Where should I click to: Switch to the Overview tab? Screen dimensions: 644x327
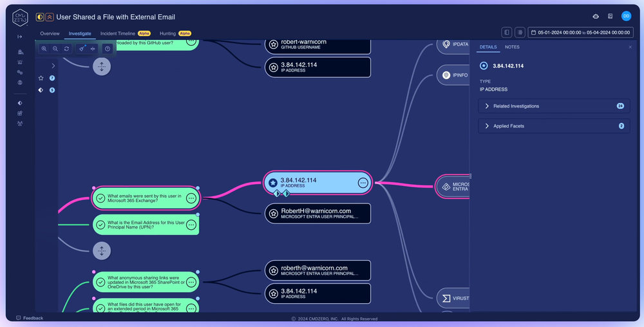(50, 33)
